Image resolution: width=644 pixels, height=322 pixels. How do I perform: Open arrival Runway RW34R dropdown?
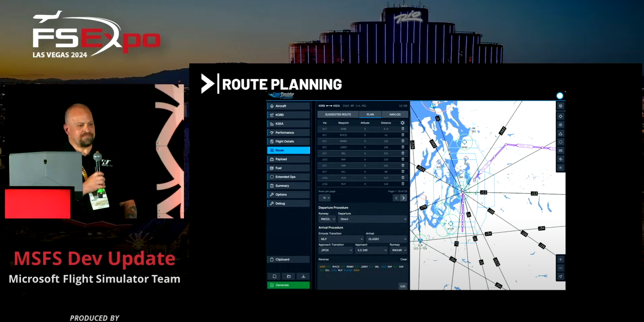pyautogui.click(x=398, y=250)
